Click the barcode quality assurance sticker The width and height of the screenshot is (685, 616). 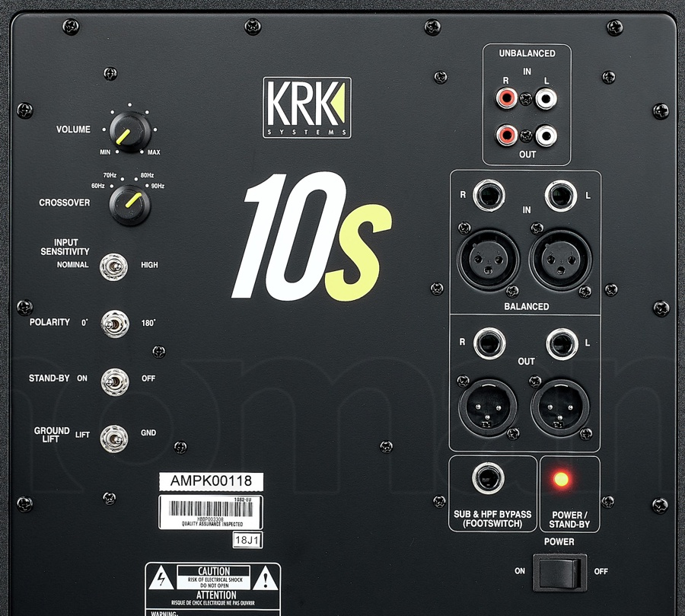211,512
